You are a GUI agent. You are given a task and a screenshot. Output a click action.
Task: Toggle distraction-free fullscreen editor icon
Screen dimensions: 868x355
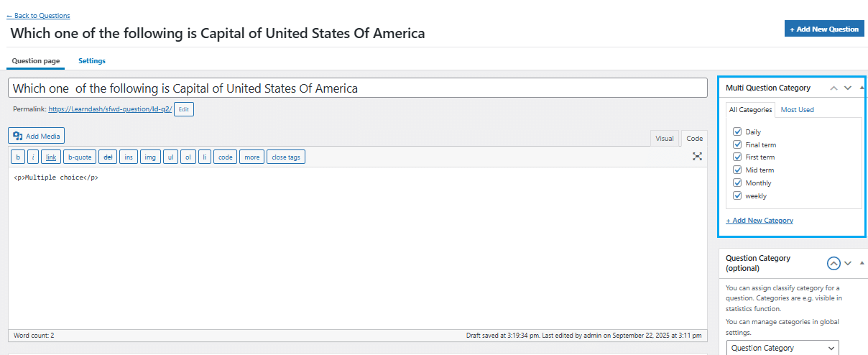(697, 156)
